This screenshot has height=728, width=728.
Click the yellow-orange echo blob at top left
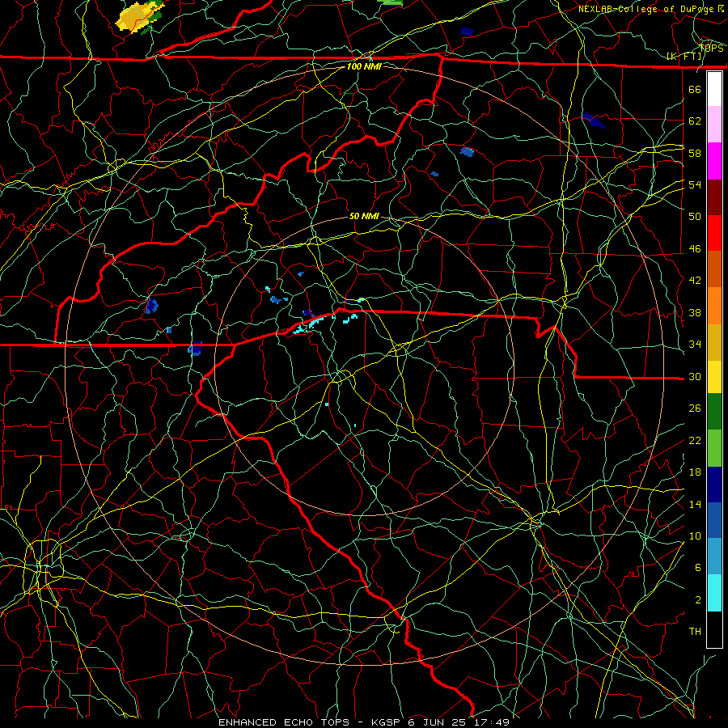pos(138,17)
